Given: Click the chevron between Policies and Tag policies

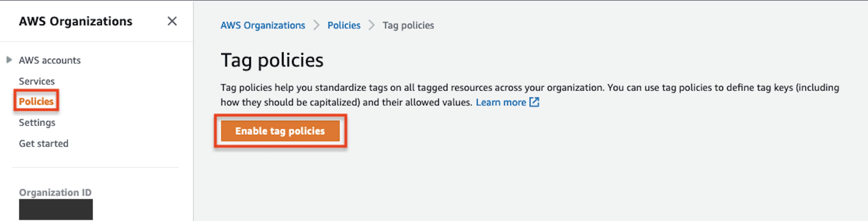Looking at the screenshot, I should click(372, 25).
